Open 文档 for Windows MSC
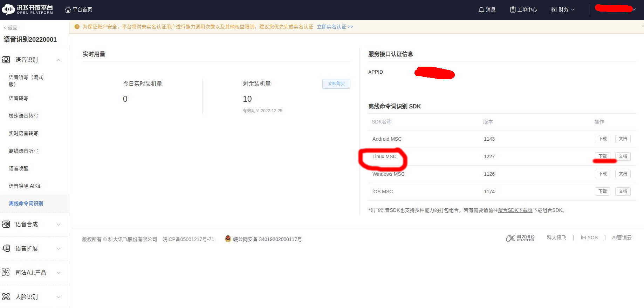The image size is (644, 308). pyautogui.click(x=623, y=174)
